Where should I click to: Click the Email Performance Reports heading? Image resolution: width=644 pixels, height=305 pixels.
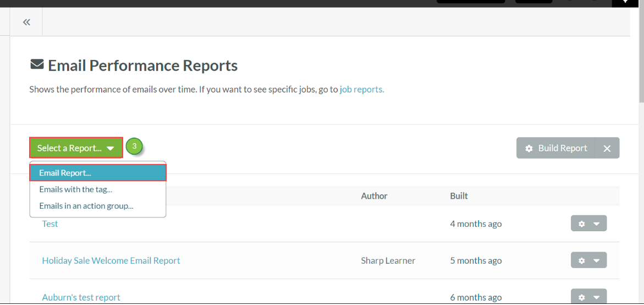coord(142,66)
